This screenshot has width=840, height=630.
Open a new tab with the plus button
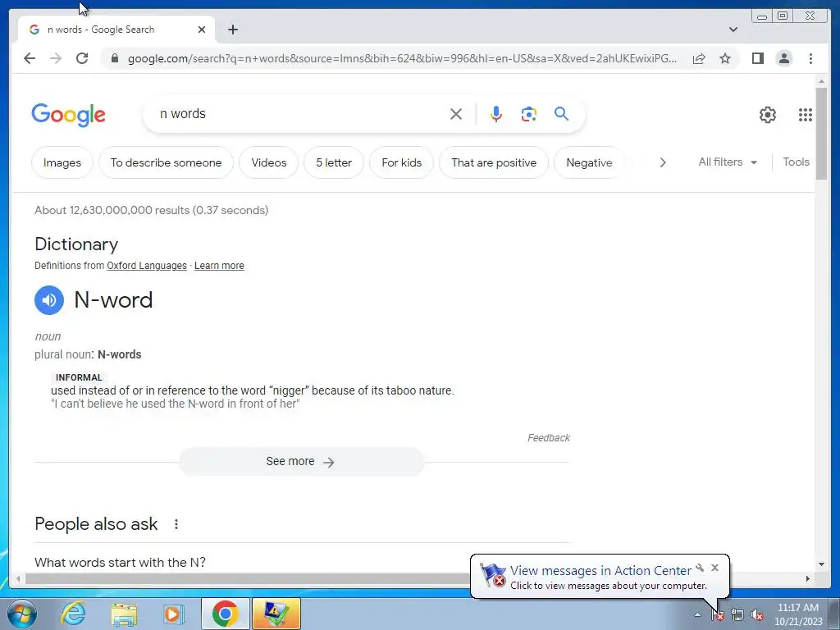pos(232,30)
